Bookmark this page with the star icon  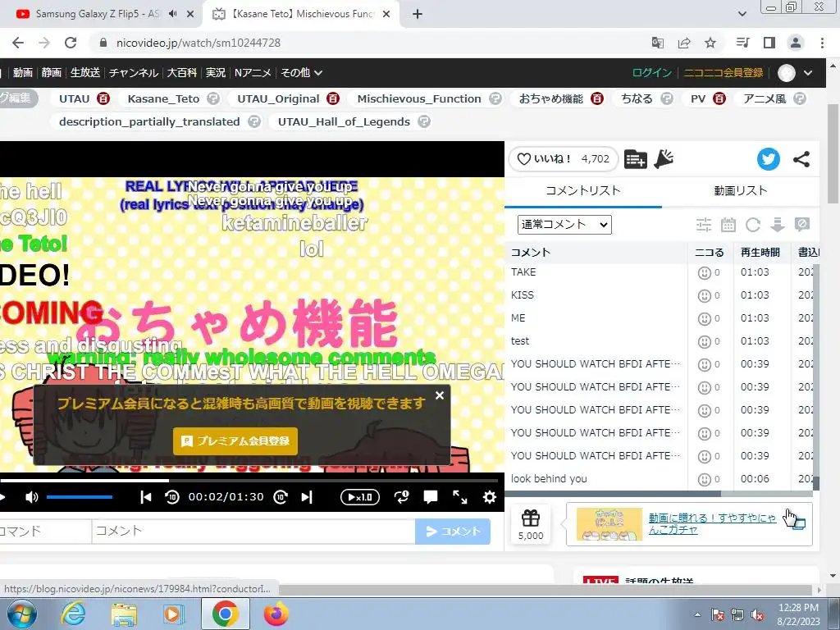click(x=710, y=43)
